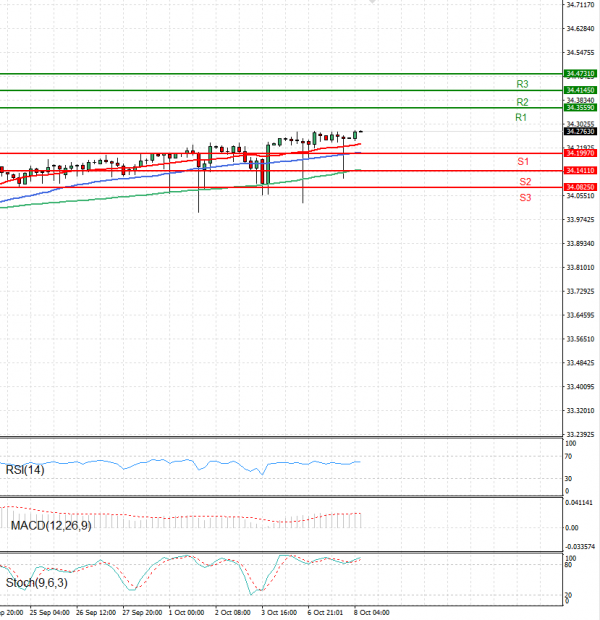Click the S3 support label

point(525,198)
